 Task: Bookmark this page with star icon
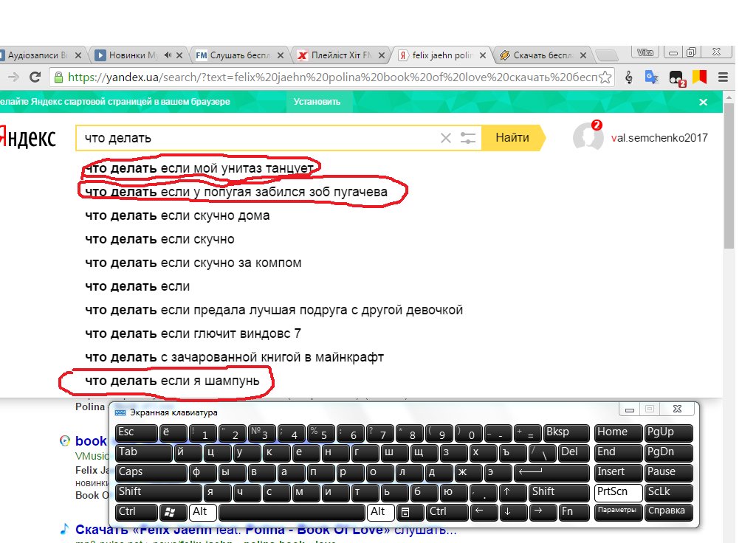point(605,77)
